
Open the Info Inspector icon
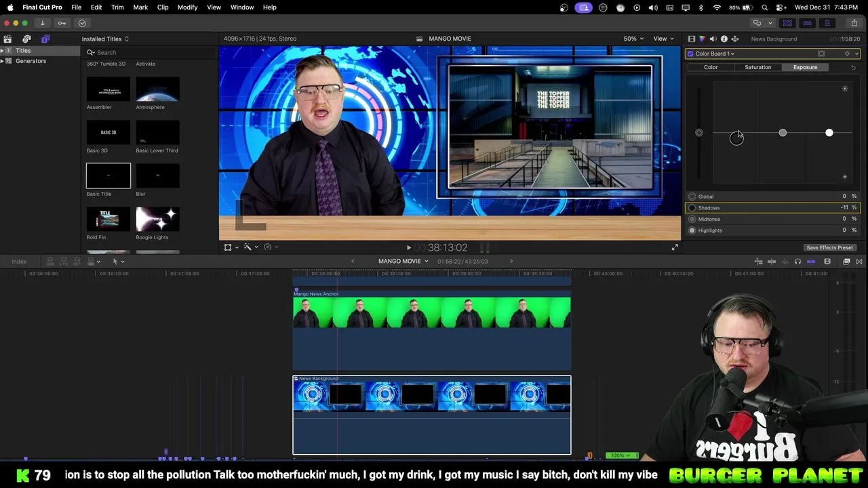[x=724, y=39]
